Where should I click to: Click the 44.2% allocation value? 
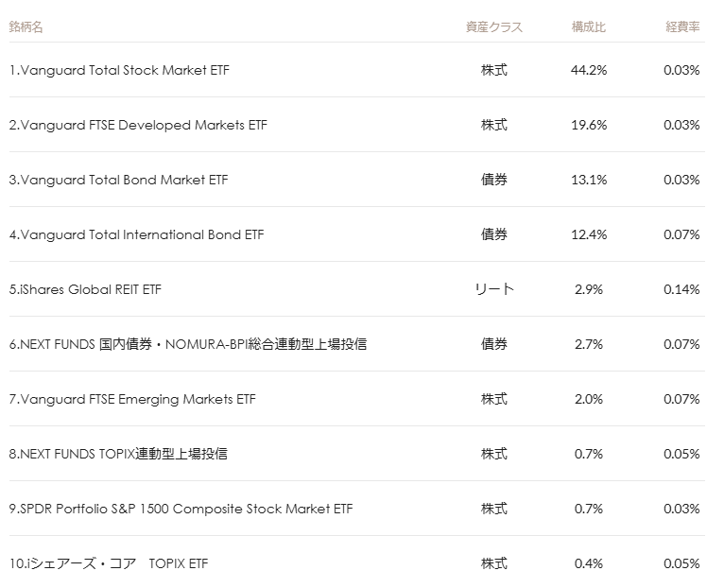(x=589, y=70)
